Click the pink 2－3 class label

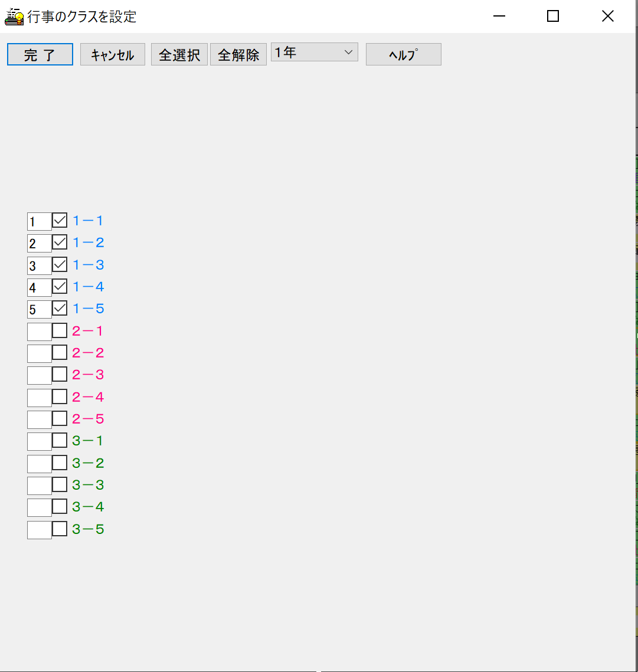coord(88,375)
